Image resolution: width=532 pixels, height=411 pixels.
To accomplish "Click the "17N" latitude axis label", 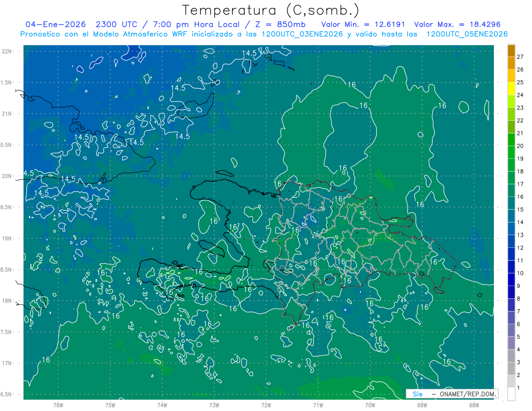I will click(x=8, y=363).
